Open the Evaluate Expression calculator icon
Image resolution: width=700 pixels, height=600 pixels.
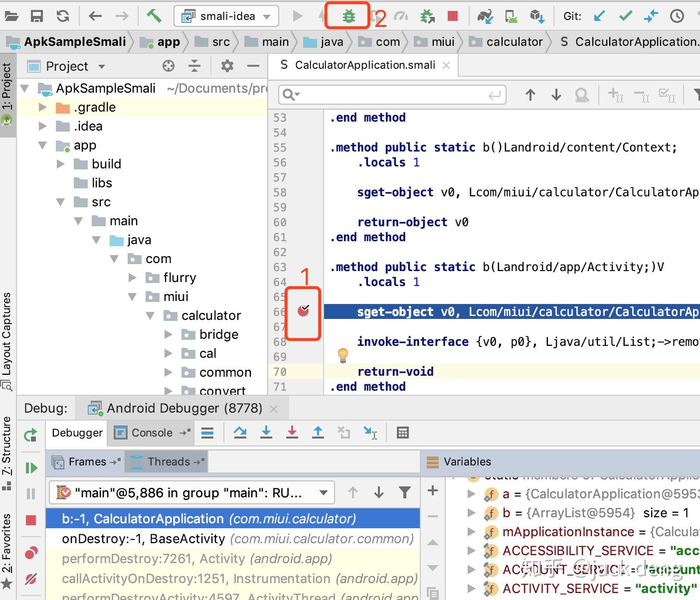tap(402, 433)
